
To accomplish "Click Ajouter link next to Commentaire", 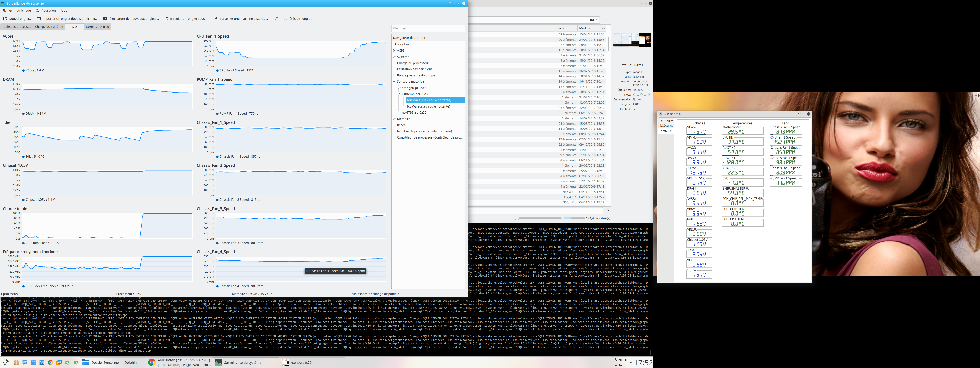I will pyautogui.click(x=638, y=100).
